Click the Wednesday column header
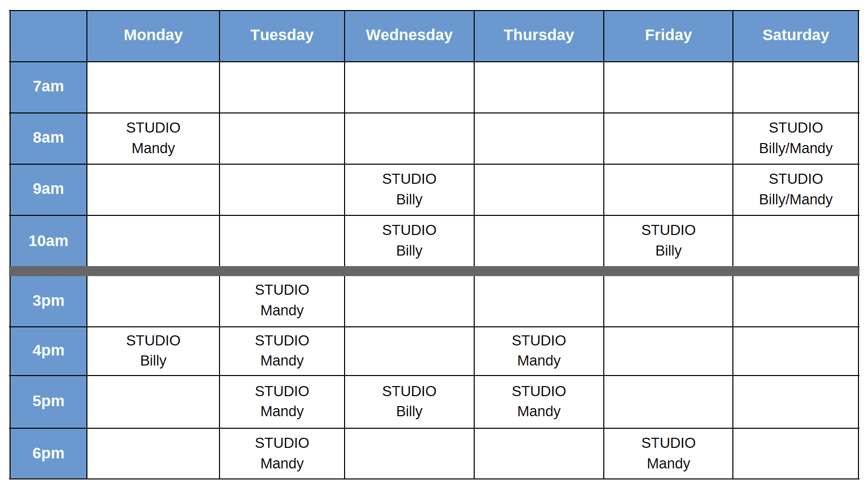Image resolution: width=868 pixels, height=490 pixels. (409, 36)
